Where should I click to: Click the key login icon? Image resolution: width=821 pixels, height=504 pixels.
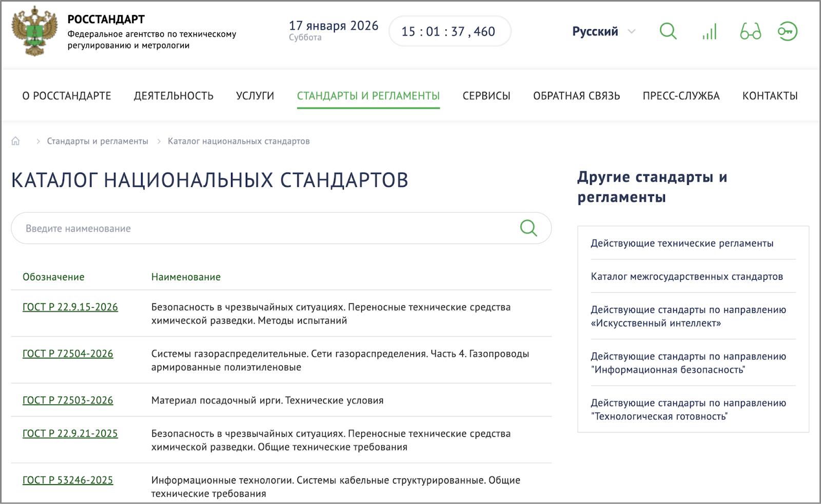[787, 32]
